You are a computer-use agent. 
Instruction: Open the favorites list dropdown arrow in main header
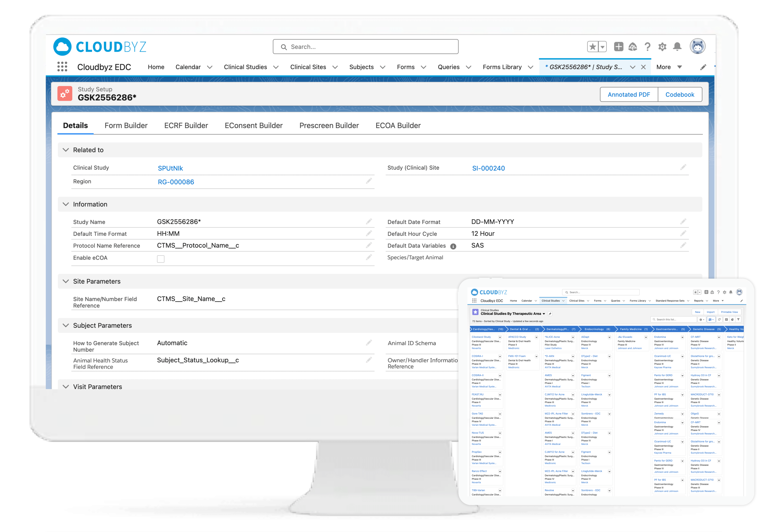click(602, 47)
